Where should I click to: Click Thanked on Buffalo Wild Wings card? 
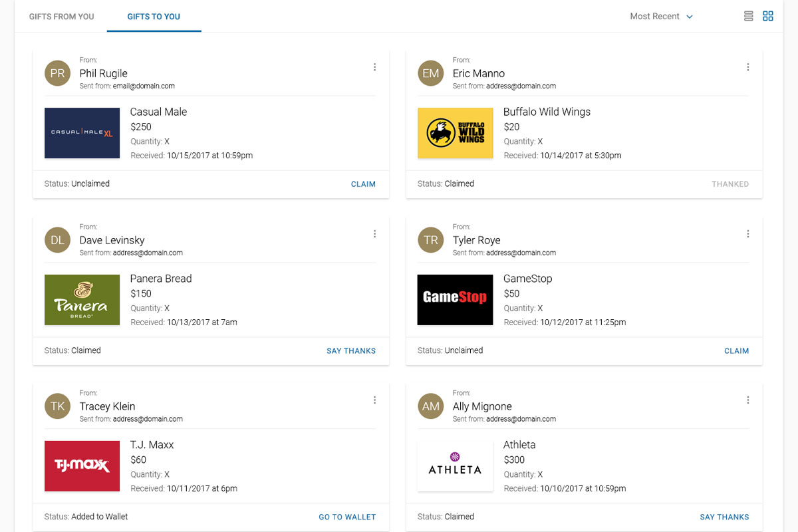pyautogui.click(x=730, y=184)
